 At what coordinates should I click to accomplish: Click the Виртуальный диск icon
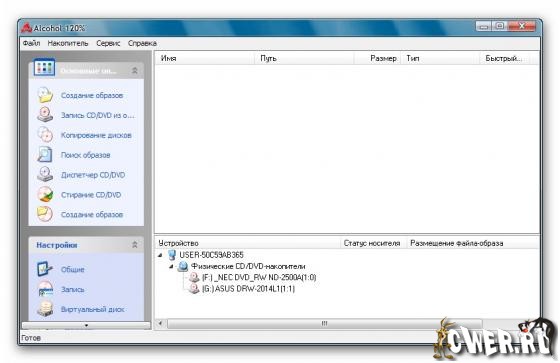[x=45, y=309]
